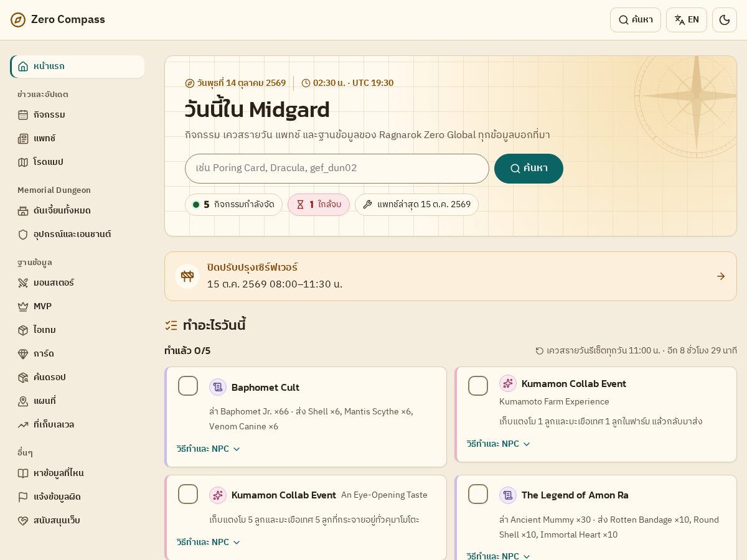Select the 1 ใกล้จบ ending-soon chip
Image resolution: width=747 pixels, height=560 pixels.
click(x=319, y=205)
